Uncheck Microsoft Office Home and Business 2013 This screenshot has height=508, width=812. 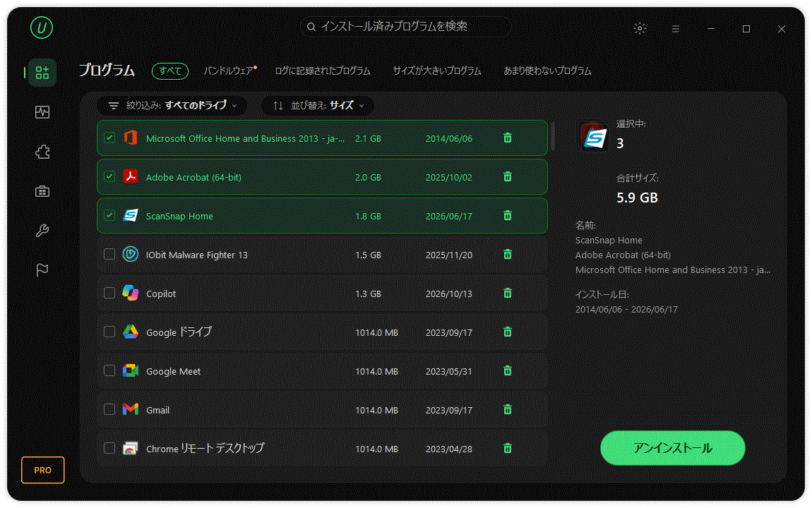(109, 138)
